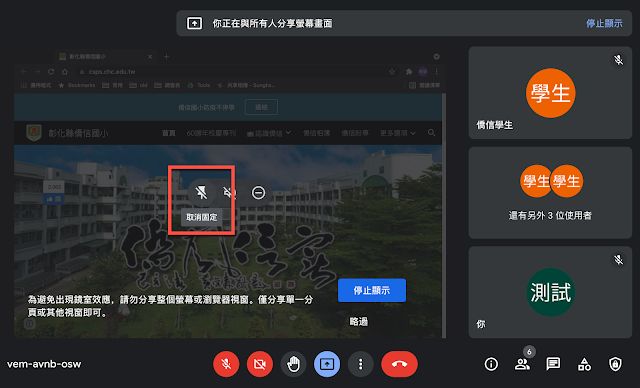Remove the presentation using the minus-circle icon

click(x=258, y=193)
